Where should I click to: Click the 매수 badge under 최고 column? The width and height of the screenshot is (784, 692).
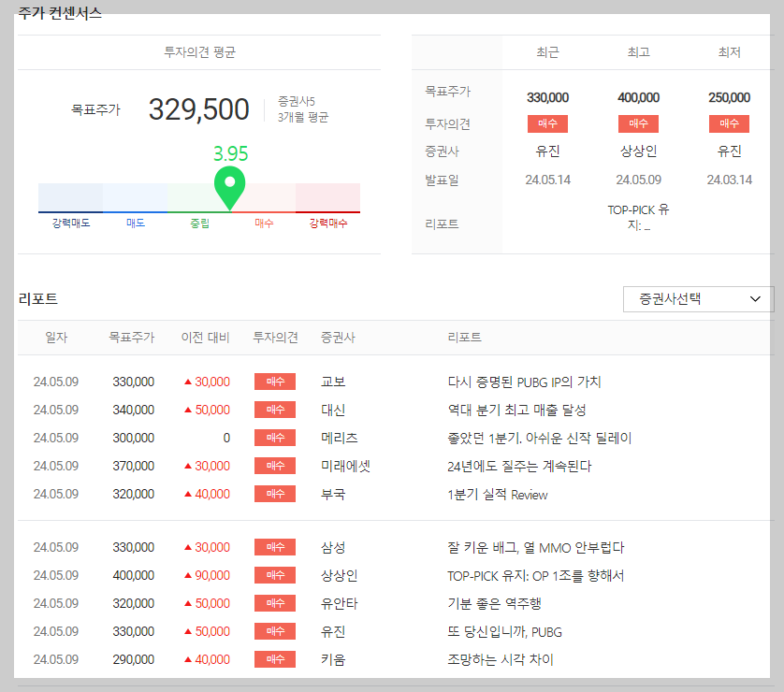click(x=638, y=123)
